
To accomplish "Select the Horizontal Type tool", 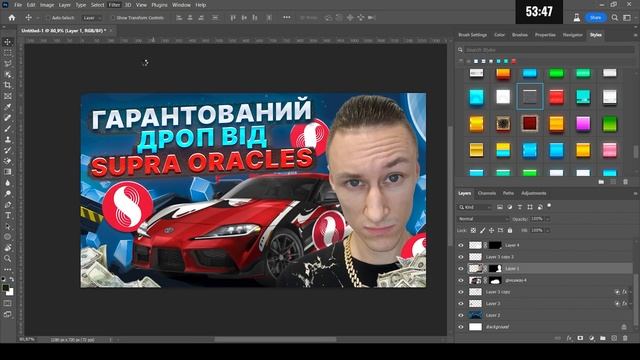I will 8,215.
